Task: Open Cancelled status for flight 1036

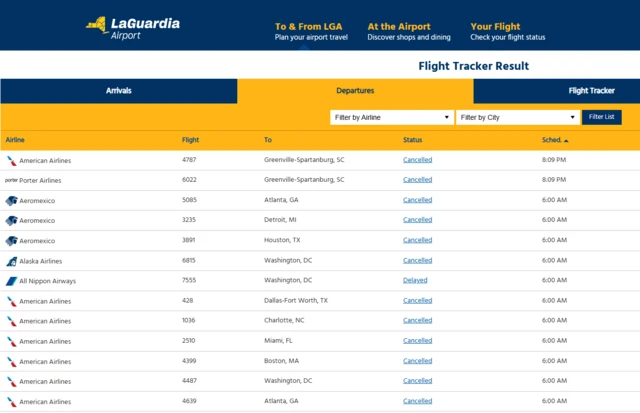Action: pyautogui.click(x=417, y=321)
